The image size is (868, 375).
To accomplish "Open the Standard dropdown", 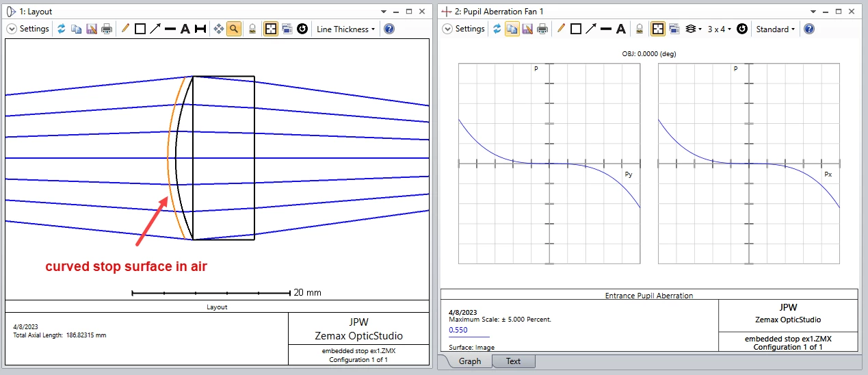I will tap(776, 29).
